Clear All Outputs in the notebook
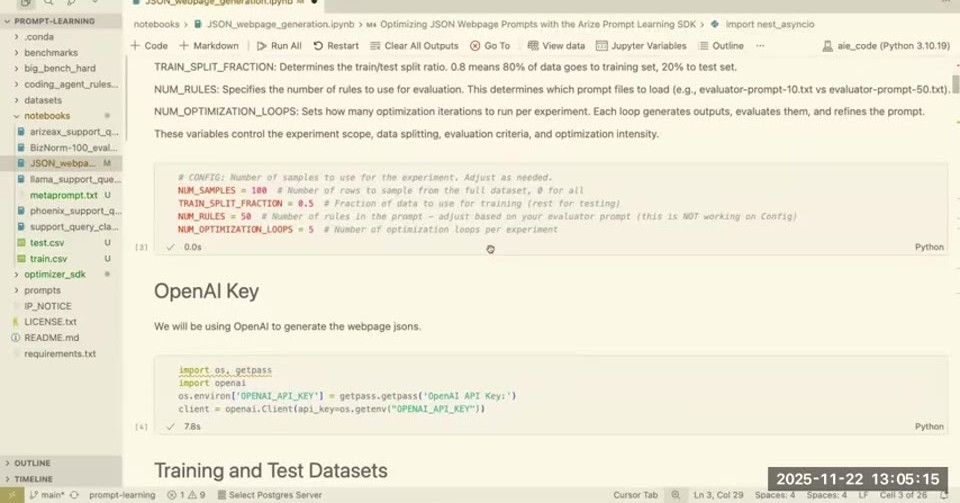 point(414,46)
